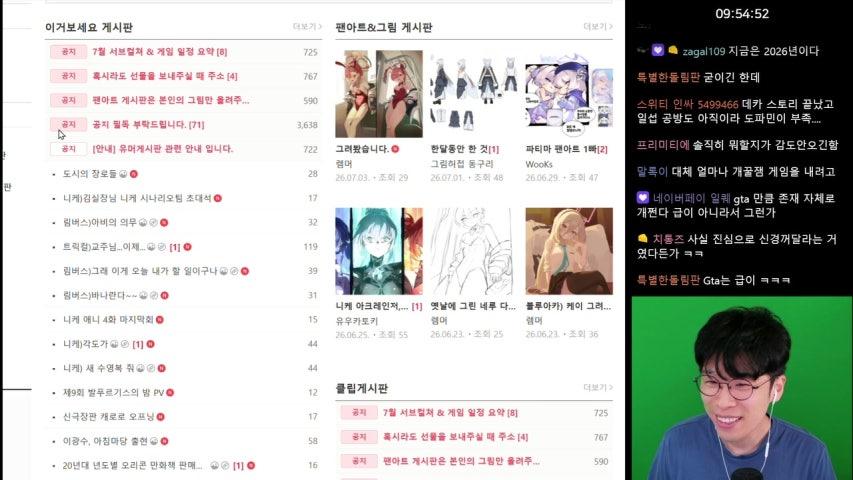Open notice 공지 필독 부탁드립니다. [71]

click(149, 125)
